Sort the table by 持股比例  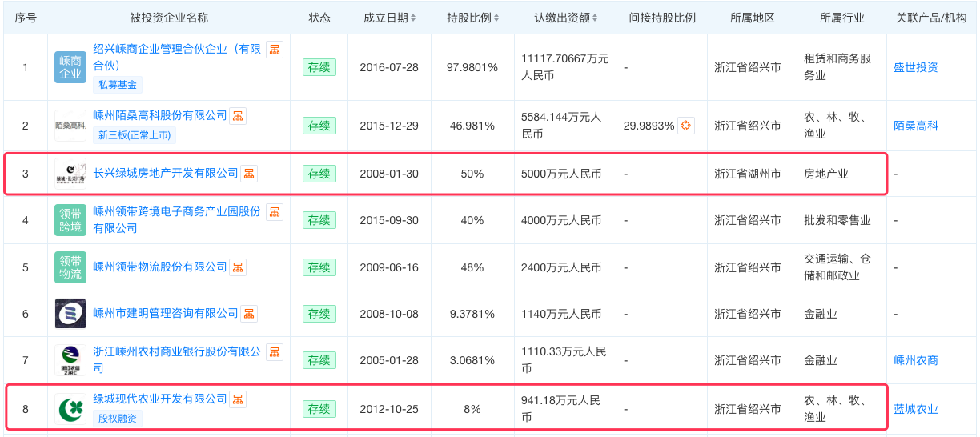click(x=472, y=18)
